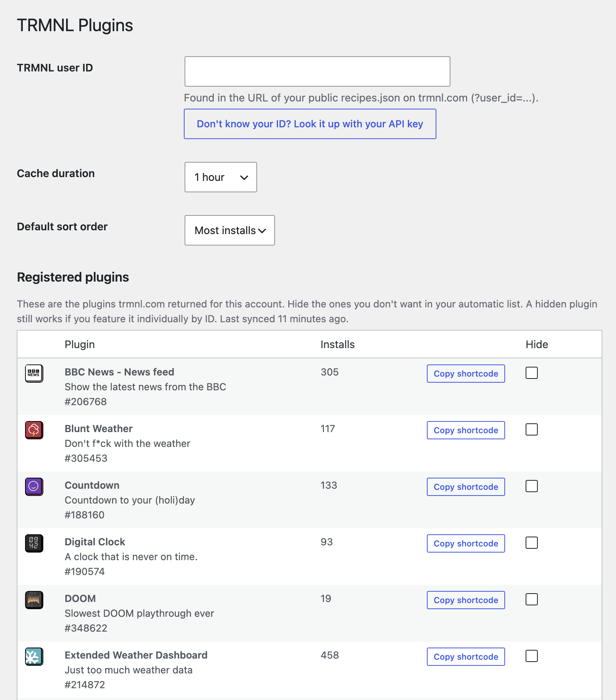The height and width of the screenshot is (700, 616).
Task: Click the Installs column header
Action: (x=338, y=344)
